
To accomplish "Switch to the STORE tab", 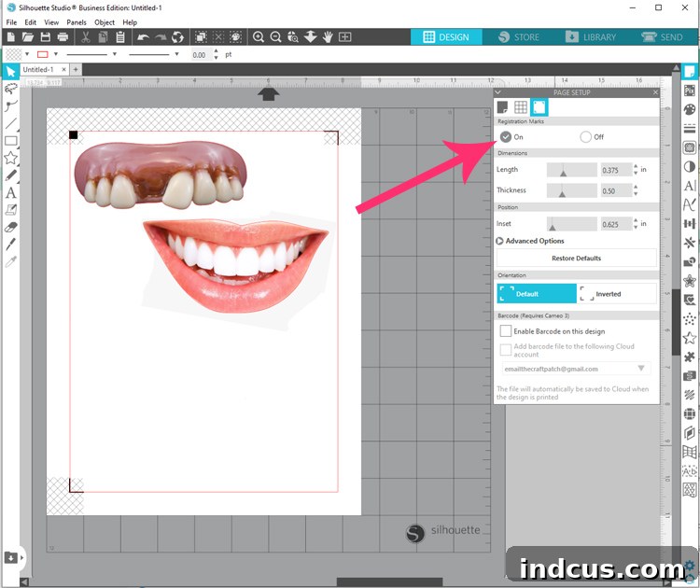I will coord(519,37).
